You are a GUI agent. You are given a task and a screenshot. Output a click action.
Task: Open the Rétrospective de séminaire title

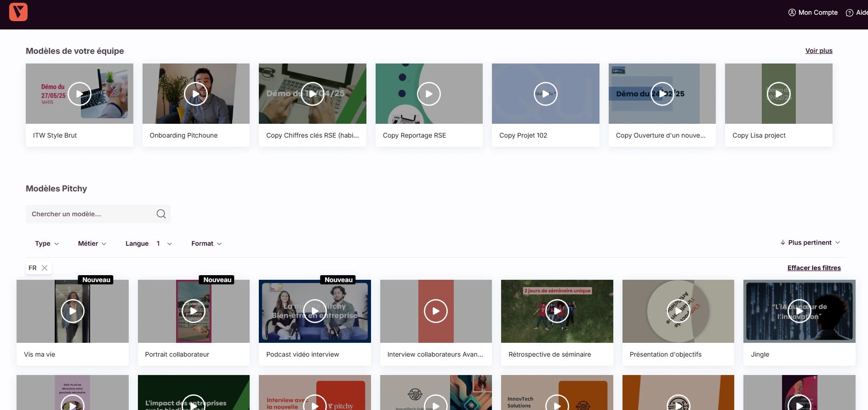point(550,354)
